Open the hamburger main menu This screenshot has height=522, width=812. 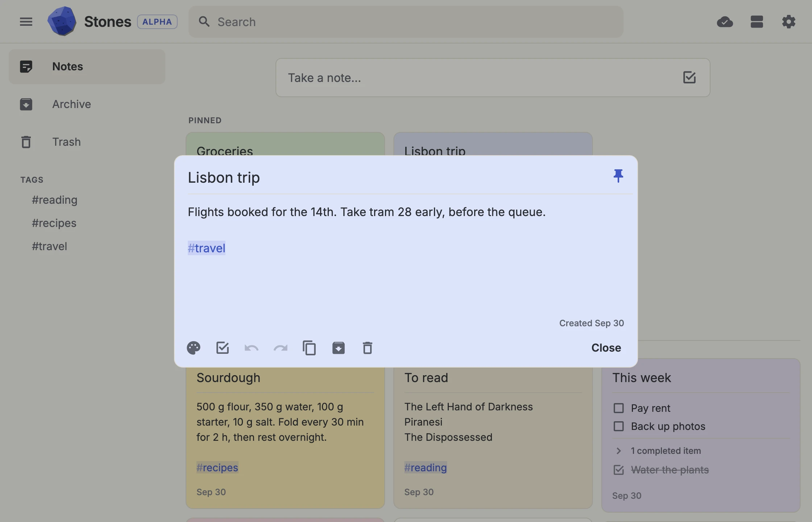point(26,22)
